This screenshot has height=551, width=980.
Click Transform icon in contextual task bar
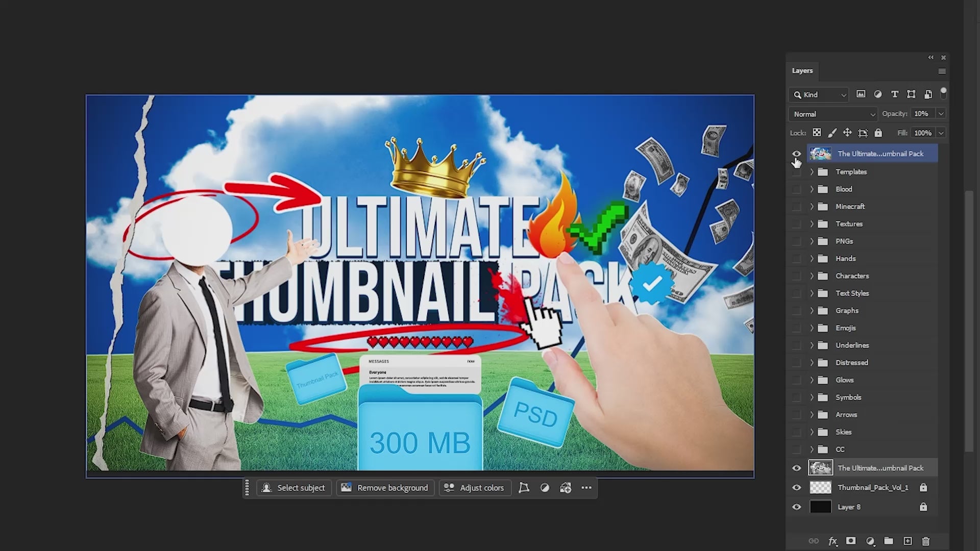524,488
